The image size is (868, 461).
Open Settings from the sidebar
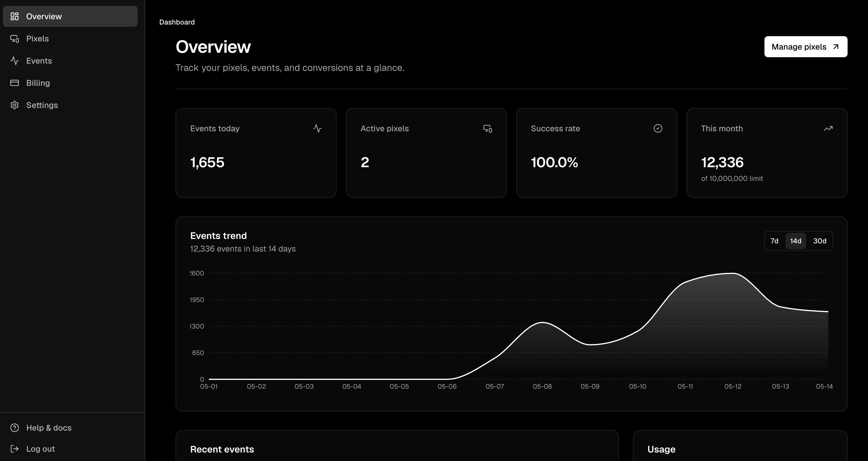70,105
